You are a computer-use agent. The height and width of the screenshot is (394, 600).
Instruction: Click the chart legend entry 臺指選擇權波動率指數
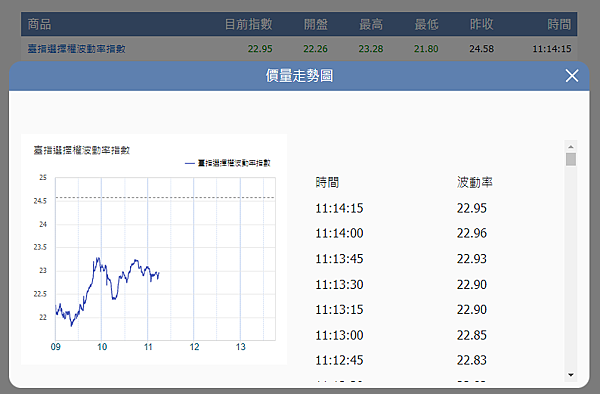pyautogui.click(x=228, y=163)
